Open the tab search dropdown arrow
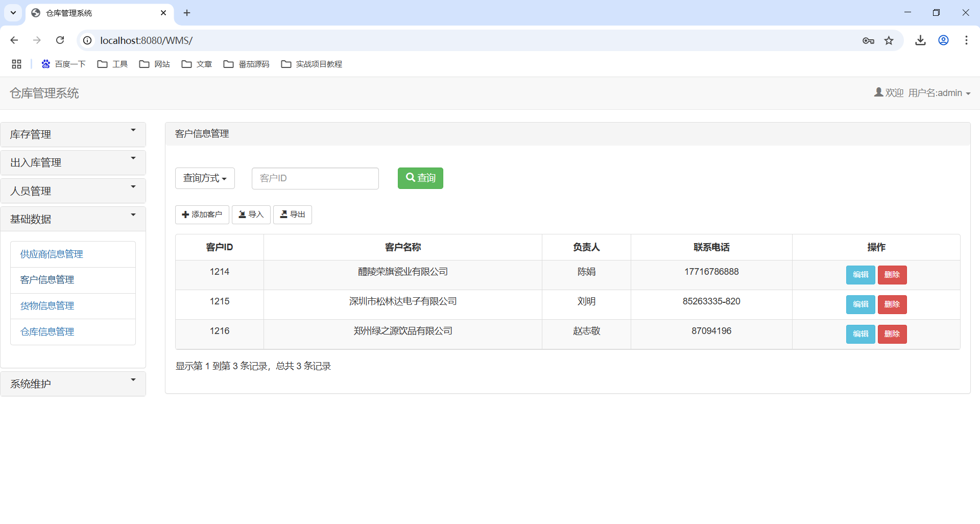980x524 pixels. point(13,13)
